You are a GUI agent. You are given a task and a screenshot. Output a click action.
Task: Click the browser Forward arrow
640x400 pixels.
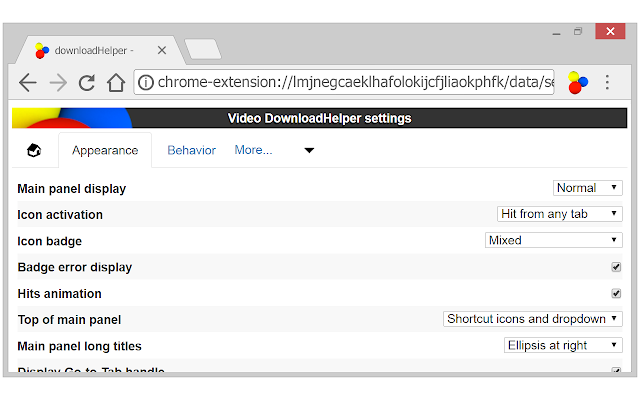(58, 82)
